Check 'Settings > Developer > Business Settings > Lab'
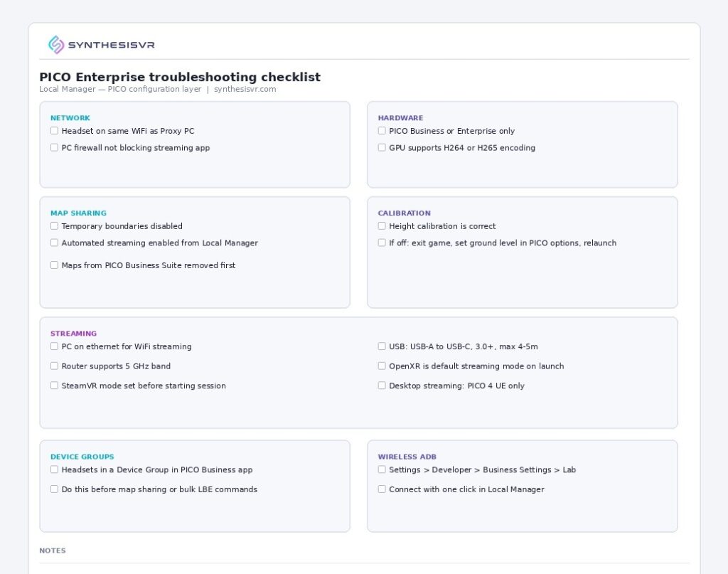Screen dimensions: 728x574 [382, 470]
